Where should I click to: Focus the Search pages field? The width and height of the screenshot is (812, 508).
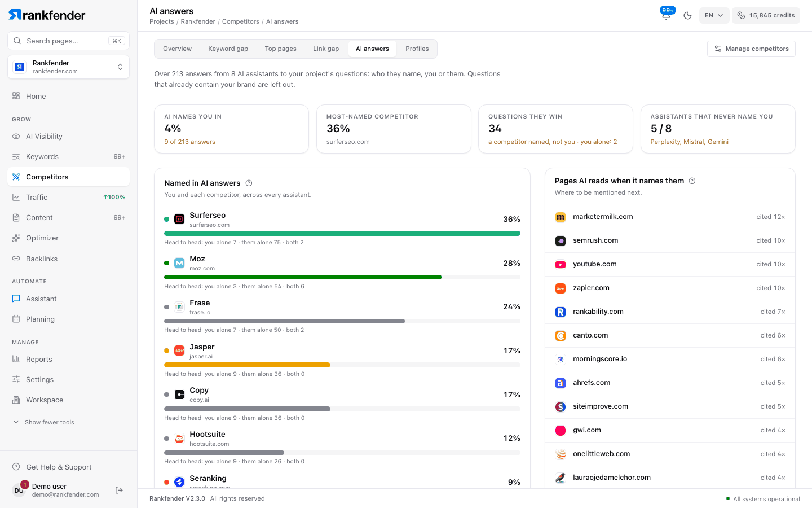tap(68, 41)
